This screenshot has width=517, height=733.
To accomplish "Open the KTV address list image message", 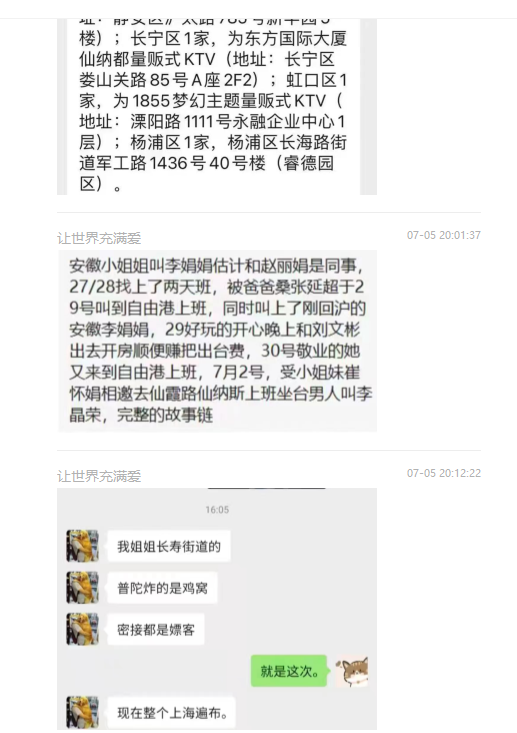I will coord(217,107).
